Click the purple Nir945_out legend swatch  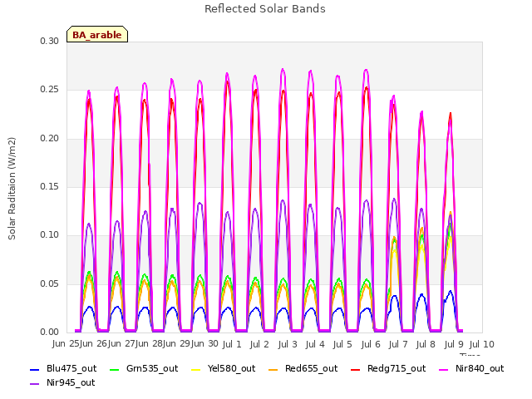pos(35,384)
